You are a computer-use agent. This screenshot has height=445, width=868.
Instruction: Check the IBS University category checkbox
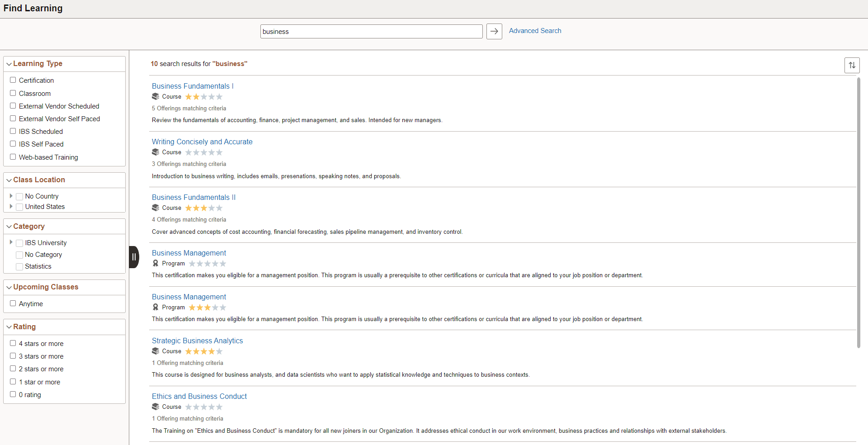[19, 243]
